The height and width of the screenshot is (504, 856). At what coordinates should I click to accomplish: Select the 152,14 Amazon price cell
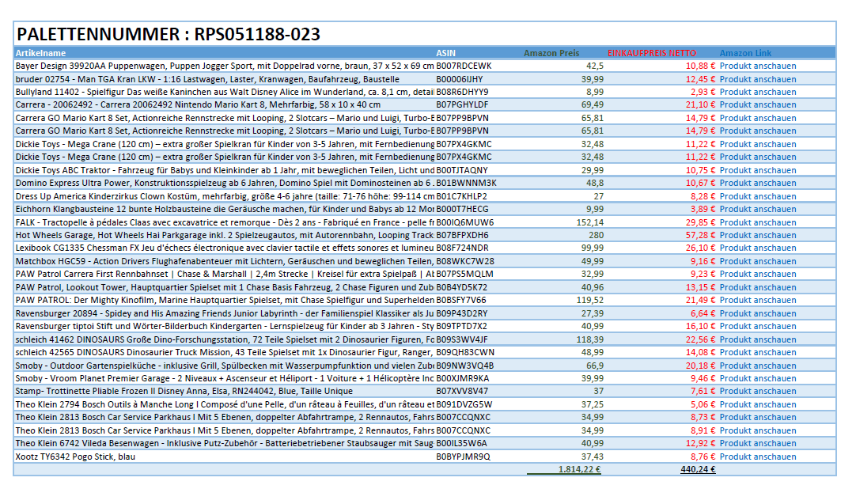589,222
